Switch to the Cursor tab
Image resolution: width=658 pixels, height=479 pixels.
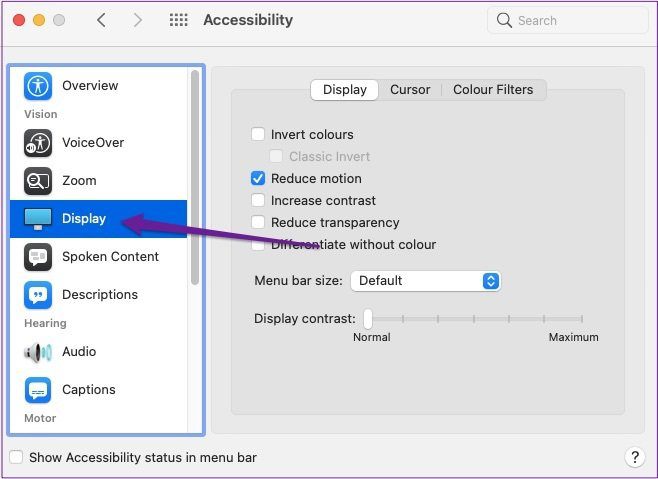pyautogui.click(x=410, y=89)
